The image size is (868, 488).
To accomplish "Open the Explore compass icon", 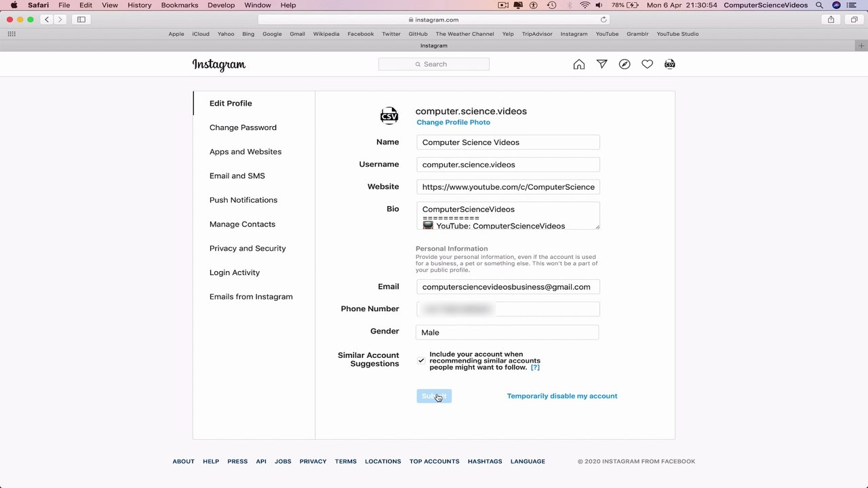I will 625,64.
